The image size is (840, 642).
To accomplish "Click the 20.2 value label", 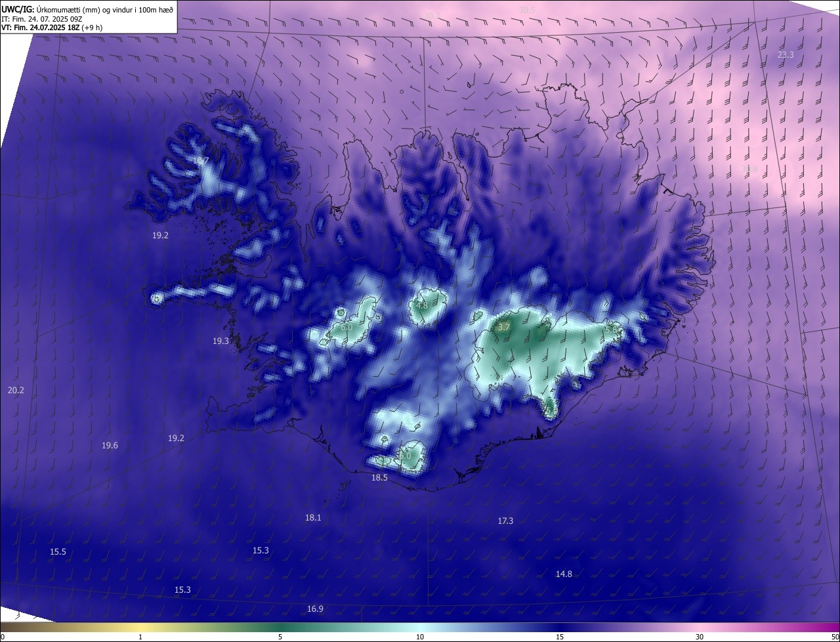I will (16, 391).
